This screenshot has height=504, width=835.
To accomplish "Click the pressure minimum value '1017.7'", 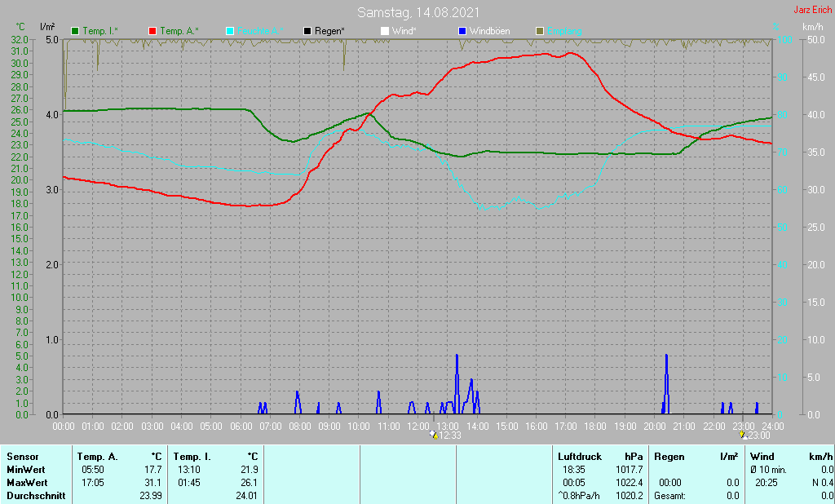I will point(629,470).
